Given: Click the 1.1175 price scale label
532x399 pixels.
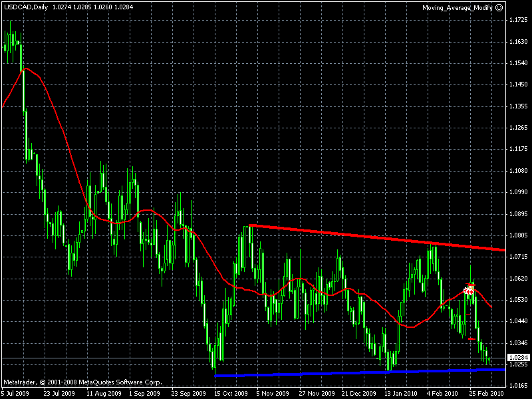Looking at the screenshot, I should click(x=519, y=149).
